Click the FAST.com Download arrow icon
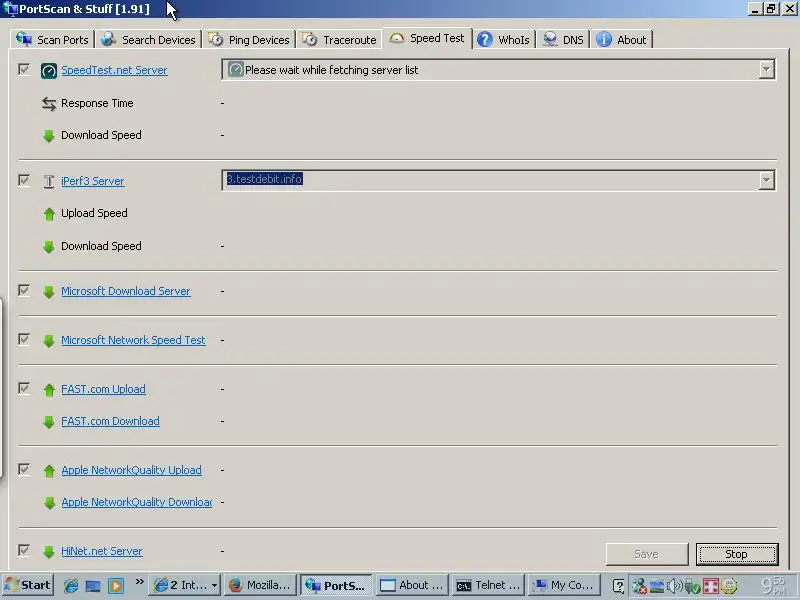 pos(48,422)
